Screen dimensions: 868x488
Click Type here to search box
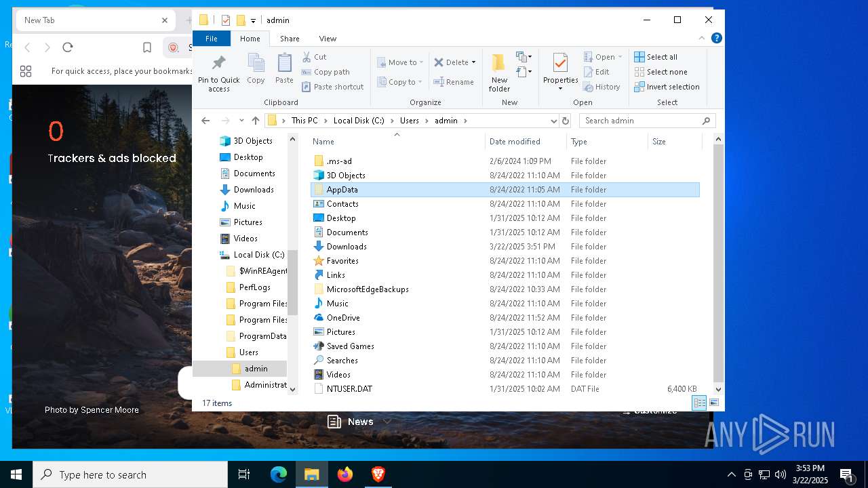(130, 474)
